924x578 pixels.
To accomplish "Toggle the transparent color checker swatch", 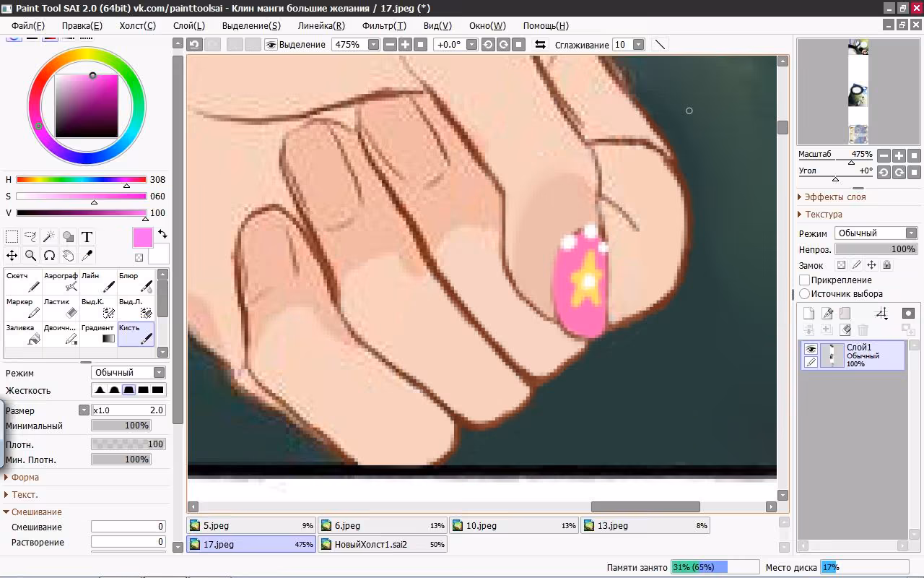I will pyautogui.click(x=139, y=257).
